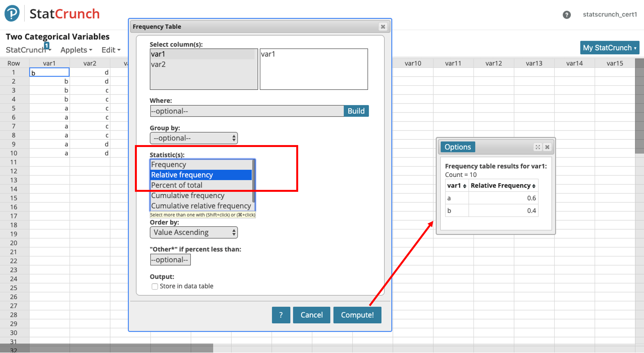Sort by Relative Frequency column arrows

[x=534, y=186]
